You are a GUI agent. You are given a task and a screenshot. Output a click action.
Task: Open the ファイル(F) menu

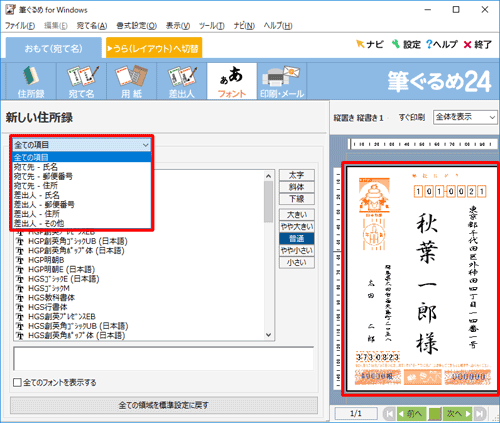pos(20,26)
